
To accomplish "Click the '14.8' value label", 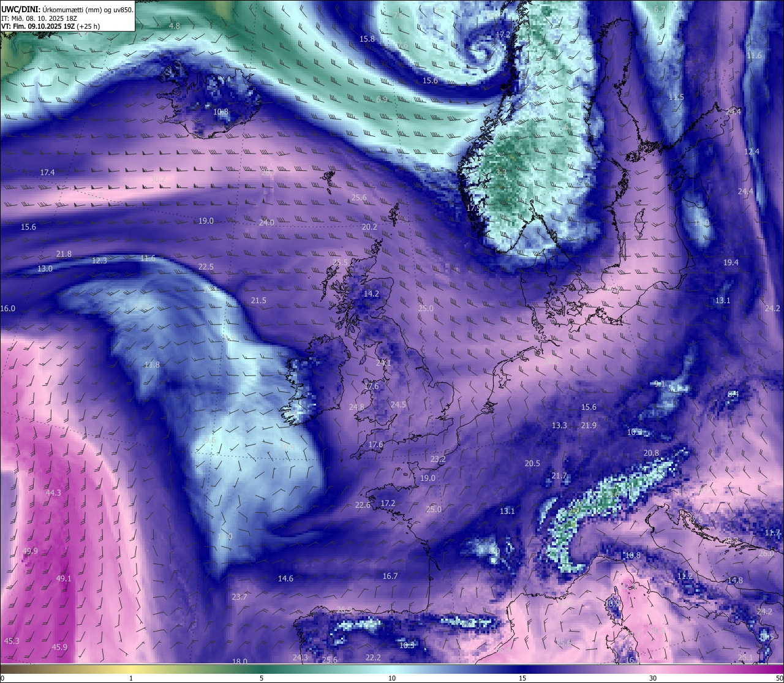I will 735,581.
